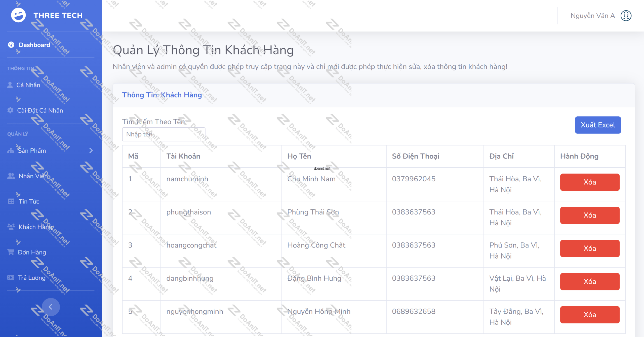This screenshot has height=337, width=644.
Task: Click the Three Tech smiley logo icon
Action: click(x=18, y=15)
